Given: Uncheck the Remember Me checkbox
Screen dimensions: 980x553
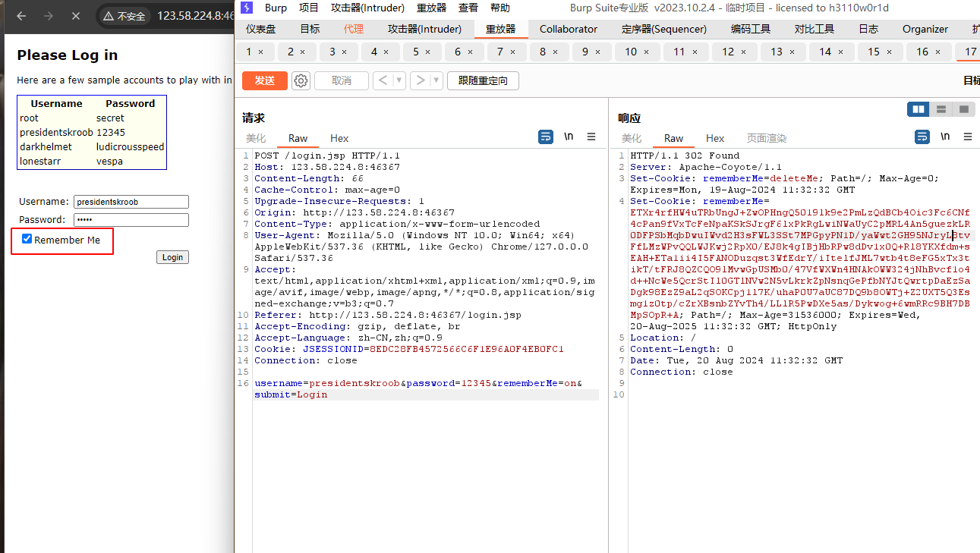Looking at the screenshot, I should [x=27, y=240].
